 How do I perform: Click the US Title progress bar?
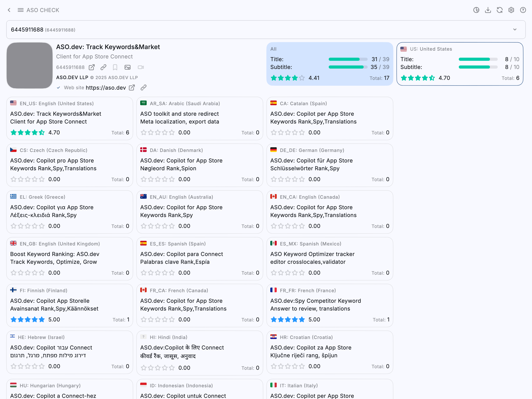pos(478,59)
